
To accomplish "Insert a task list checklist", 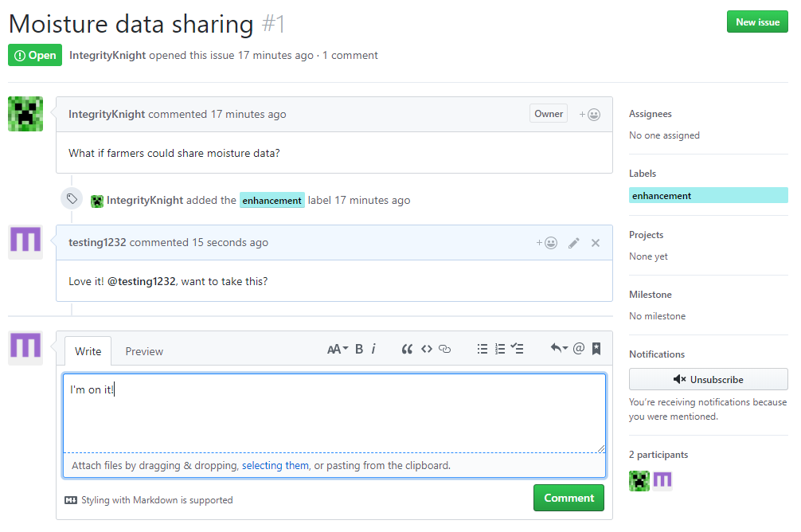I will (517, 348).
